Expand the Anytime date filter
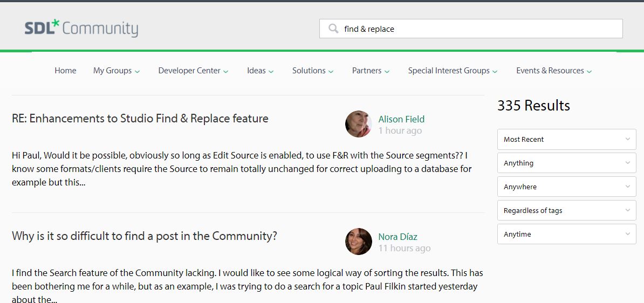Image resolution: width=644 pixels, height=303 pixels. tap(566, 234)
